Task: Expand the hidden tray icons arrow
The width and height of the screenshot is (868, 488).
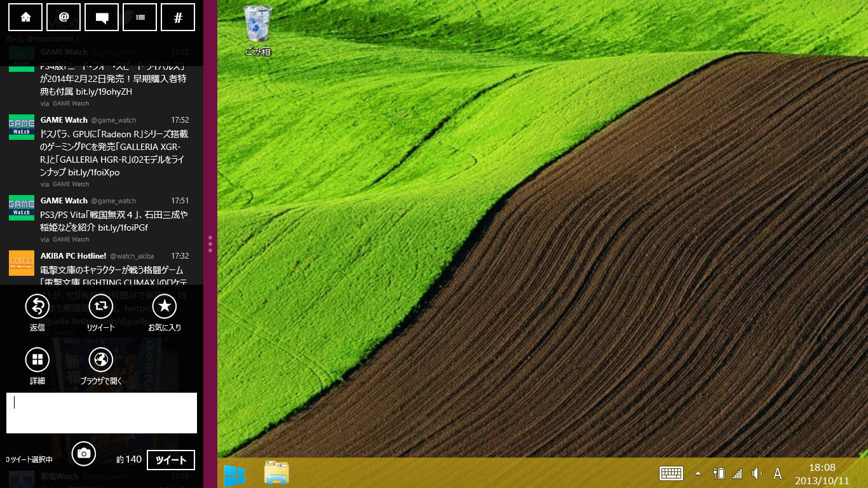Action: 698,473
